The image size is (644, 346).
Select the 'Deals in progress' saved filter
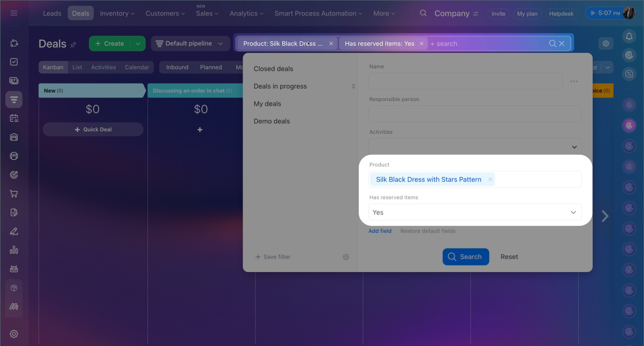click(x=280, y=86)
